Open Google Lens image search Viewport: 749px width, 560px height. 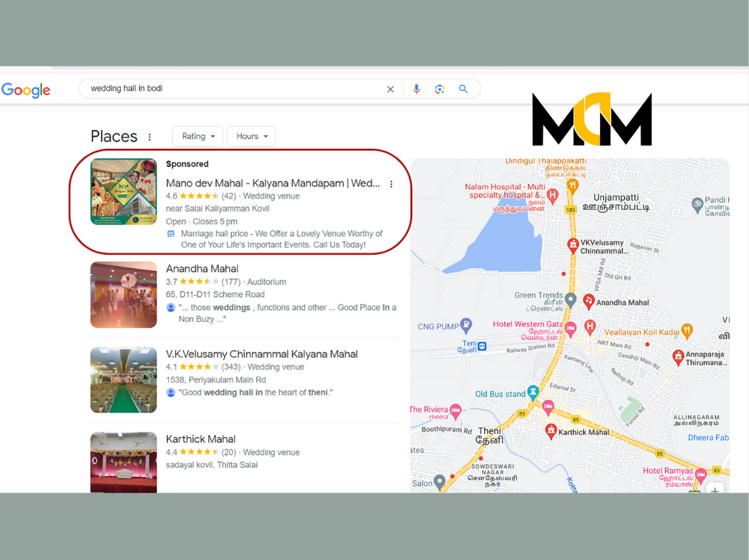click(x=439, y=89)
